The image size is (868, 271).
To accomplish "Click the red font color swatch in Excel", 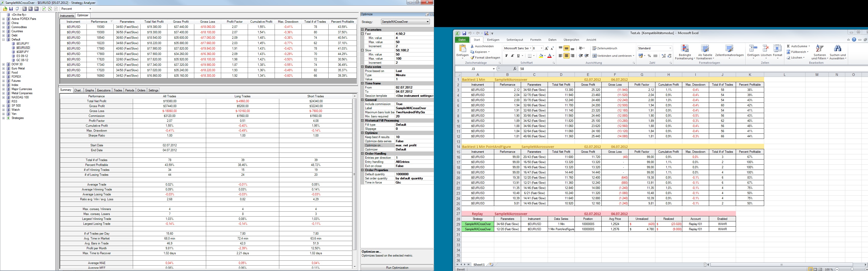I will (x=549, y=56).
